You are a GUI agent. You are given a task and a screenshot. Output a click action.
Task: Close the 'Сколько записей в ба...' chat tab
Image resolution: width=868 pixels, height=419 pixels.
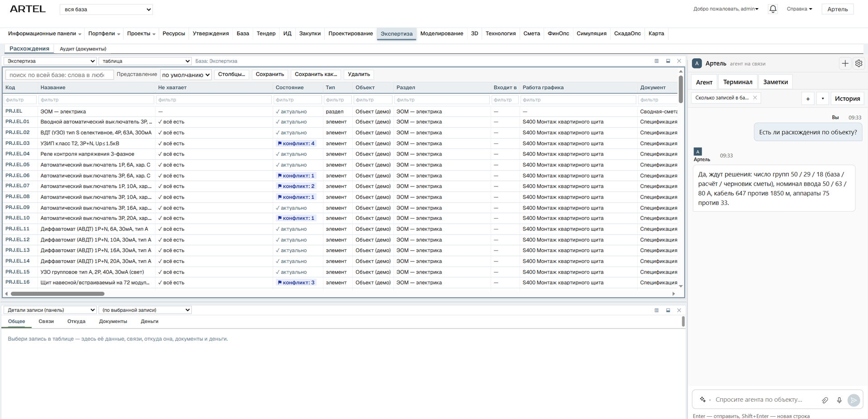755,98
